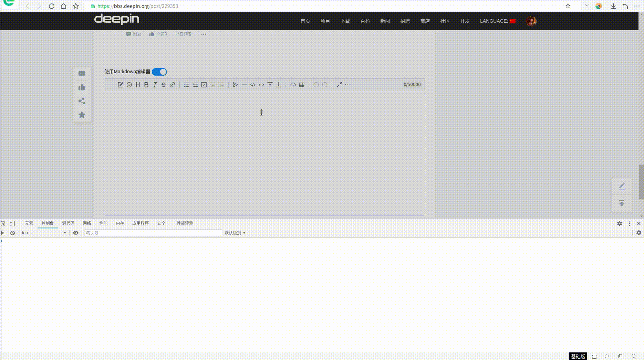The image size is (644, 360).
Task: Apply heading format in the editor
Action: (138, 85)
